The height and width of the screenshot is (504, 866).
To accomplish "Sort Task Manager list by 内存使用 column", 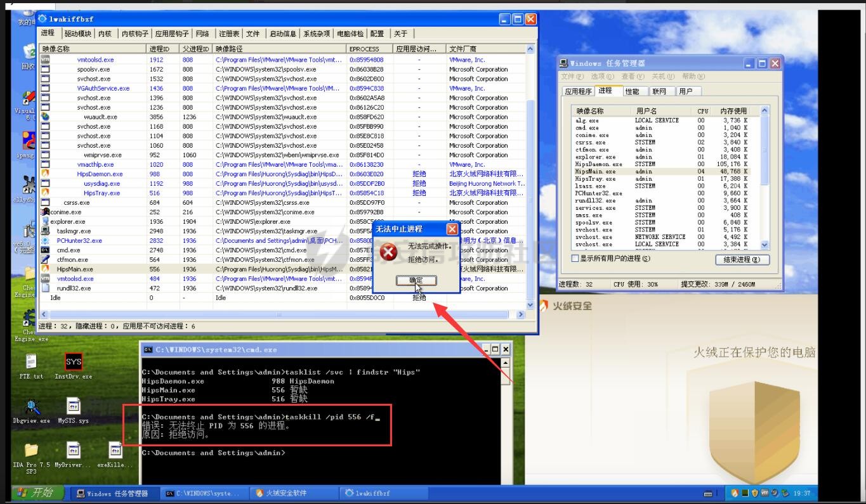I will pyautogui.click(x=733, y=111).
